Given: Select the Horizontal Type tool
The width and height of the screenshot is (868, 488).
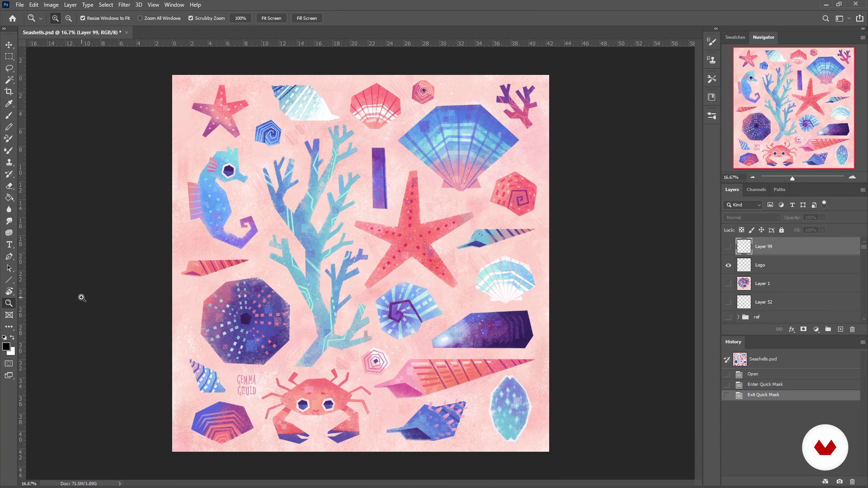Looking at the screenshot, I should point(9,244).
